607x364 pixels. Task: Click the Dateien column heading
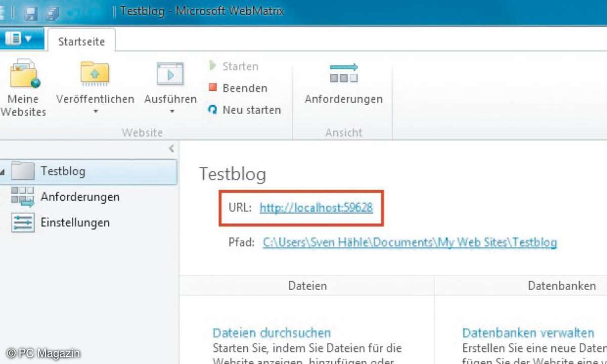click(308, 286)
